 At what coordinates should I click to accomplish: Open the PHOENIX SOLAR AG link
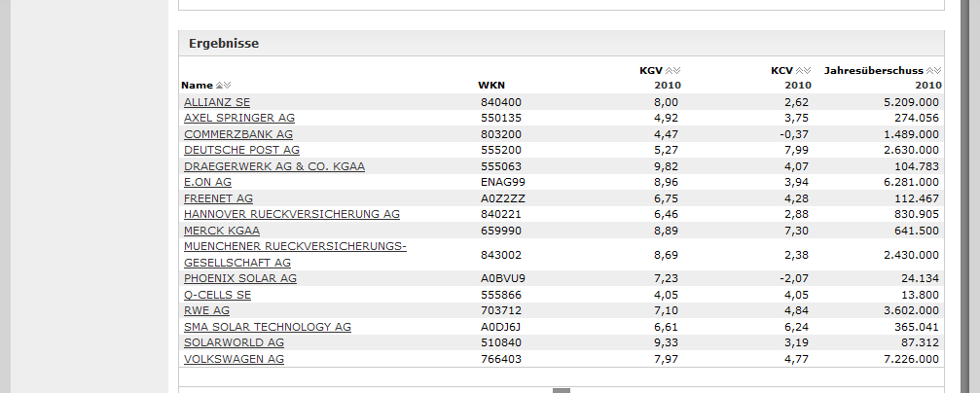[x=240, y=278]
